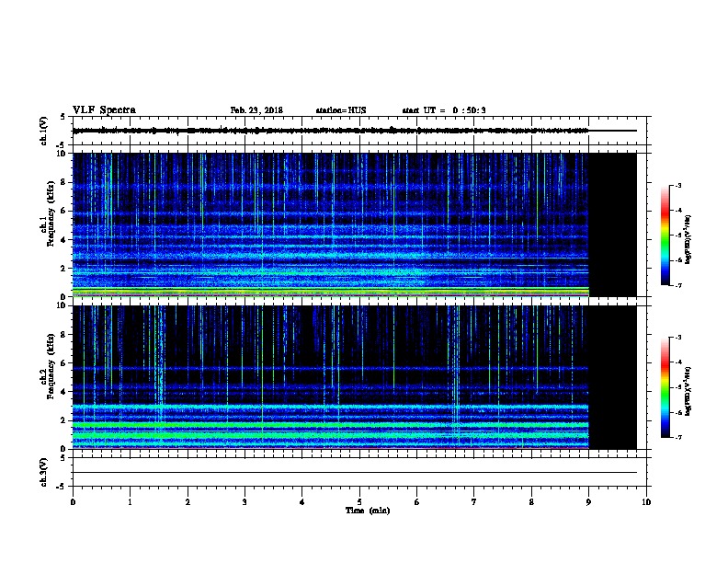Click the color scale bar beside ch.1 spectrogram
Image resolution: width=728 pixels, height=563 pixels.
coord(665,236)
